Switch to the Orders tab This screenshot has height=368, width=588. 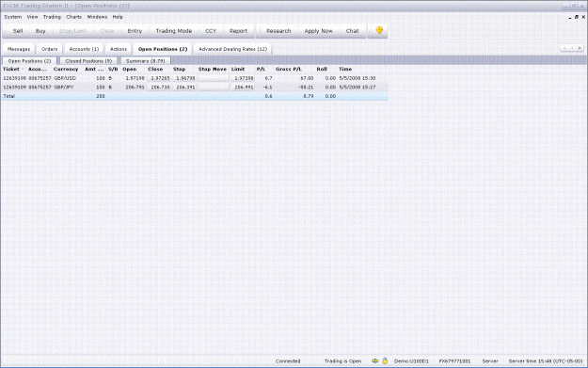pyautogui.click(x=50, y=49)
